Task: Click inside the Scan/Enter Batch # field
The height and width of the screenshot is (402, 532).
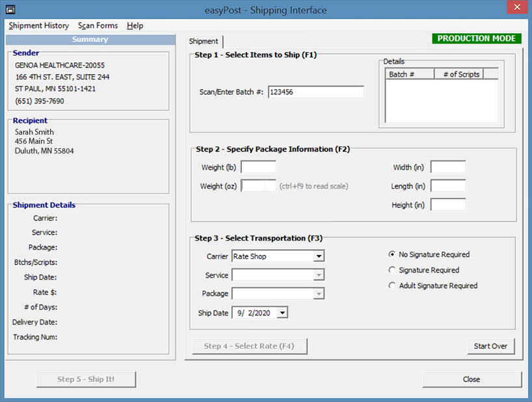Action: 315,92
